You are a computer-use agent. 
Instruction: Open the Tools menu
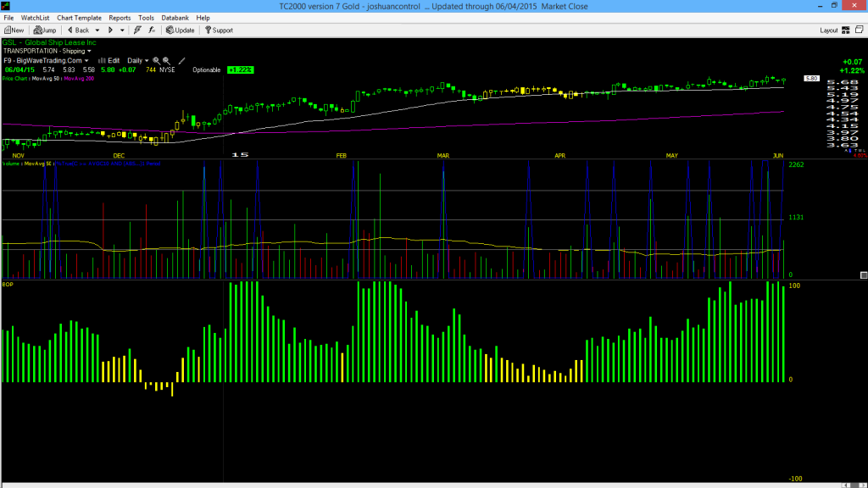pyautogui.click(x=146, y=18)
